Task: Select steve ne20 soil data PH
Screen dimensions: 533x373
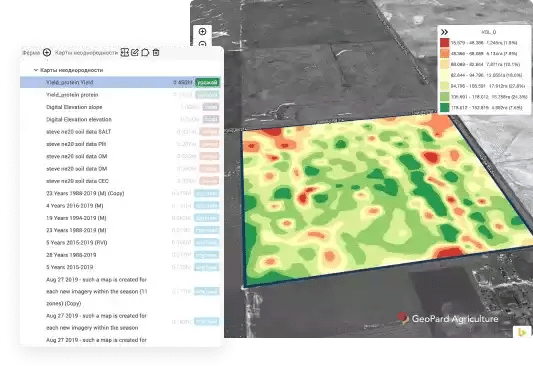Action: click(x=120, y=144)
